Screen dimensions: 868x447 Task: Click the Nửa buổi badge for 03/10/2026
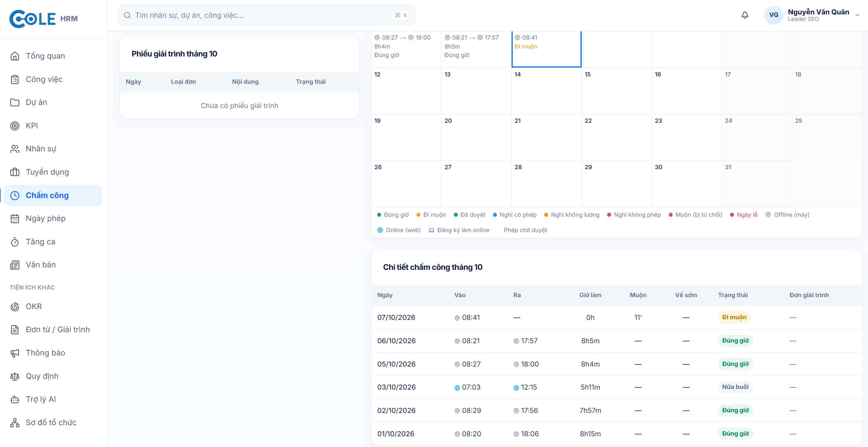click(x=735, y=387)
